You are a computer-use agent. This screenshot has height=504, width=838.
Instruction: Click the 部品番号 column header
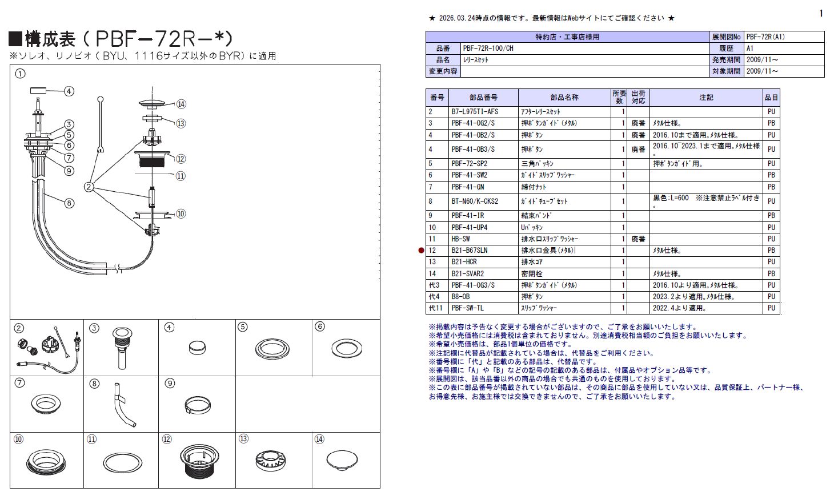[483, 98]
